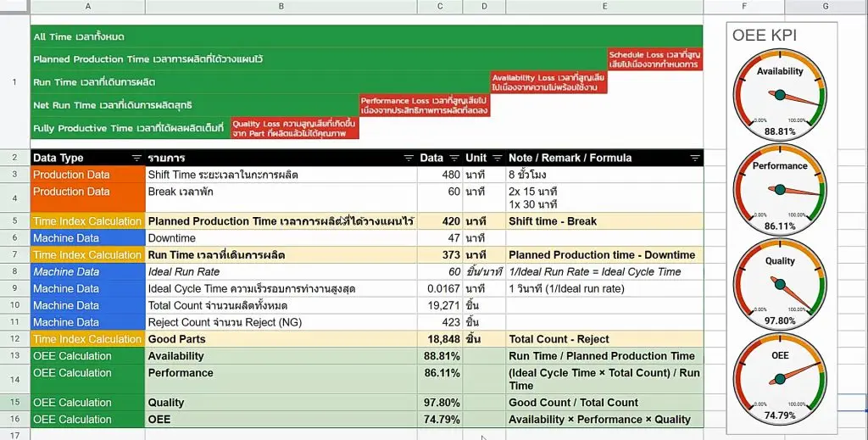868x440 pixels.
Task: Select the Reject Count cell
Action: coord(281,322)
